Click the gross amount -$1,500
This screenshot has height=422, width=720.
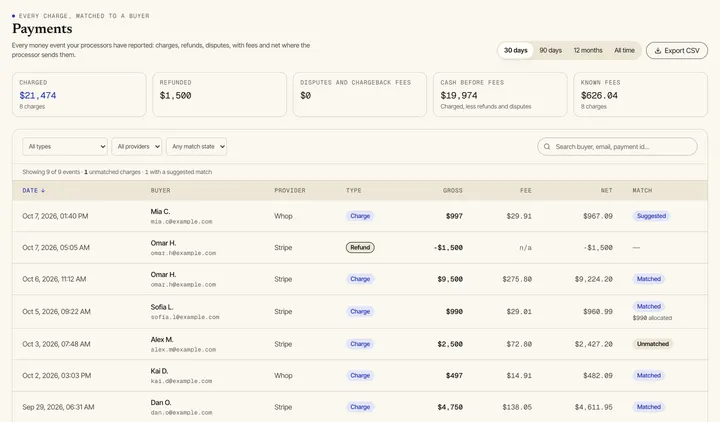coord(448,248)
